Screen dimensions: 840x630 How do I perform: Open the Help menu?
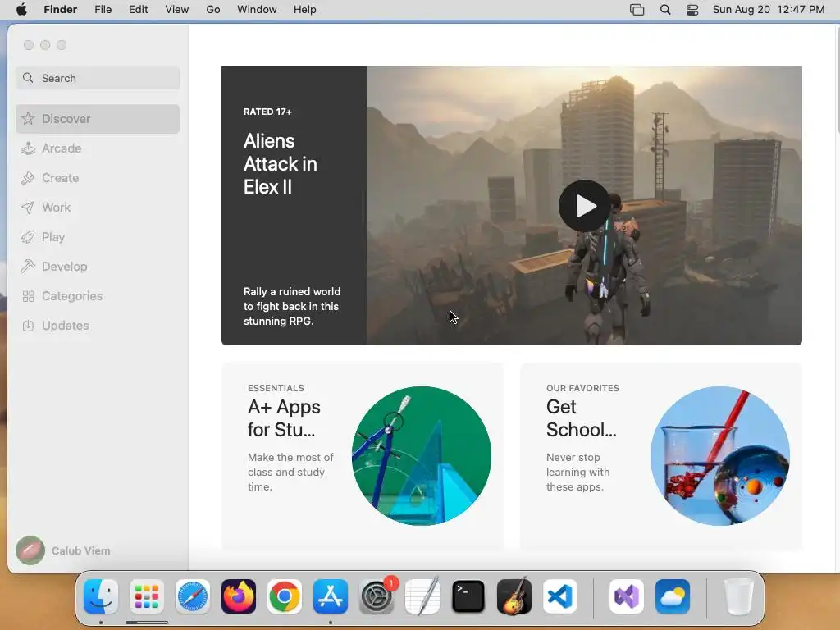click(305, 10)
